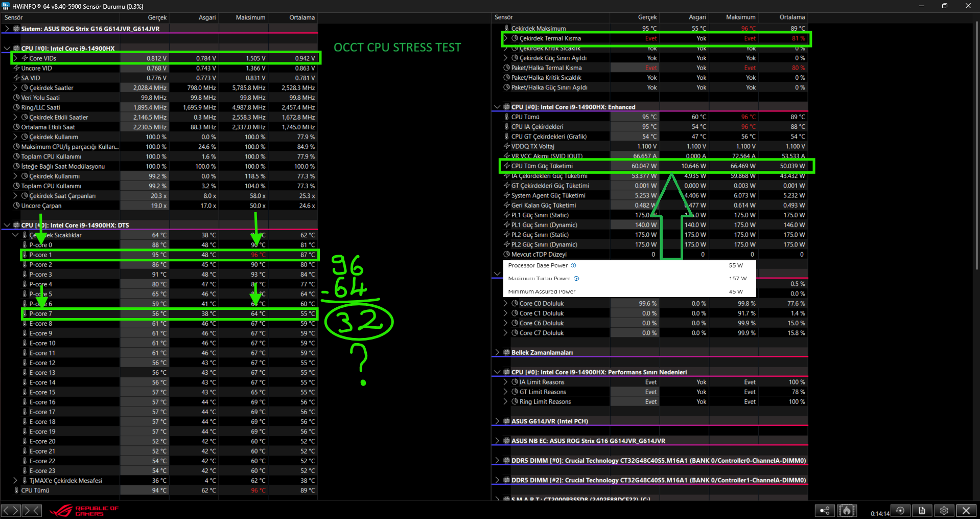The image size is (980, 519).
Task: Select the Çekirdek Maksimum row
Action: coord(650,29)
